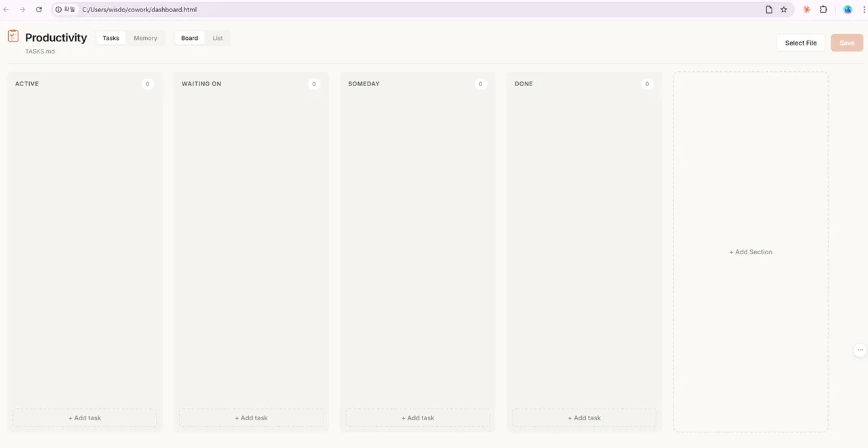Add a task to the Done column
This screenshot has width=868, height=448.
[x=584, y=418]
